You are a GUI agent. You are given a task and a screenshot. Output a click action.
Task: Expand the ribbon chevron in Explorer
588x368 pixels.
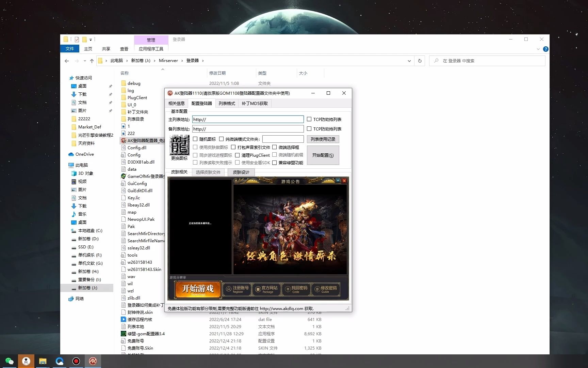coord(538,49)
